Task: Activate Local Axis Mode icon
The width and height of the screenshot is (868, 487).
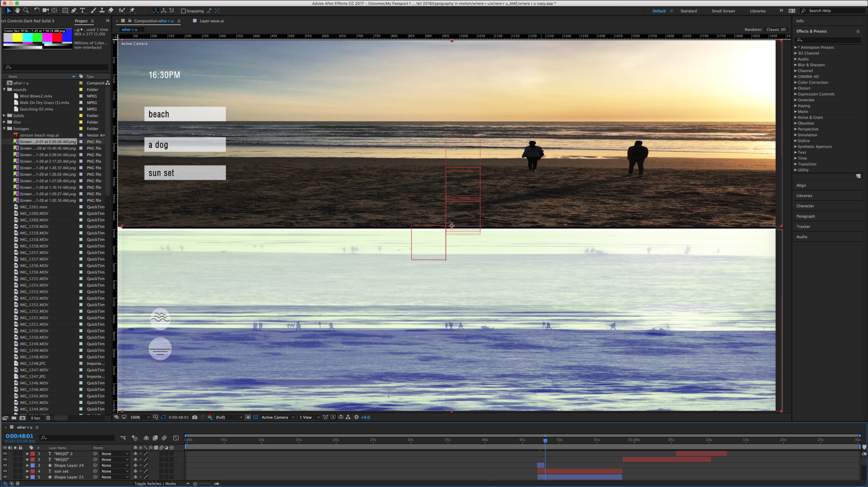Action: click(156, 11)
